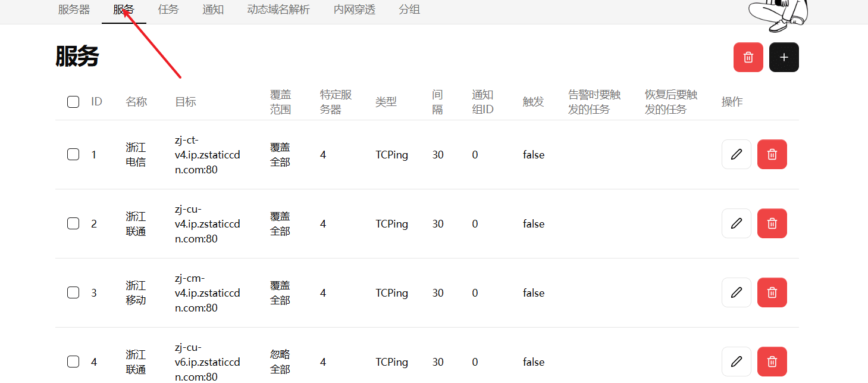Tick the checkbox for service ID 4
868x383 pixels.
tap(73, 361)
